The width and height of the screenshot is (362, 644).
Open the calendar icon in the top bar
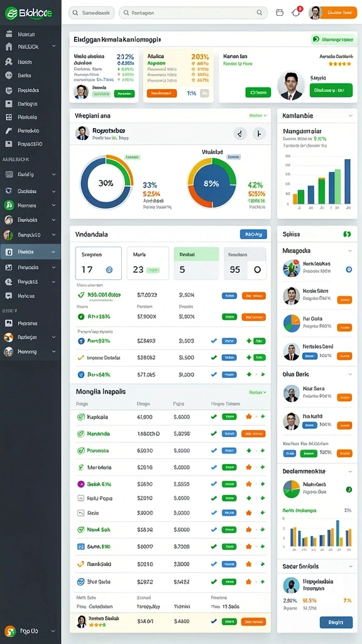[280, 13]
